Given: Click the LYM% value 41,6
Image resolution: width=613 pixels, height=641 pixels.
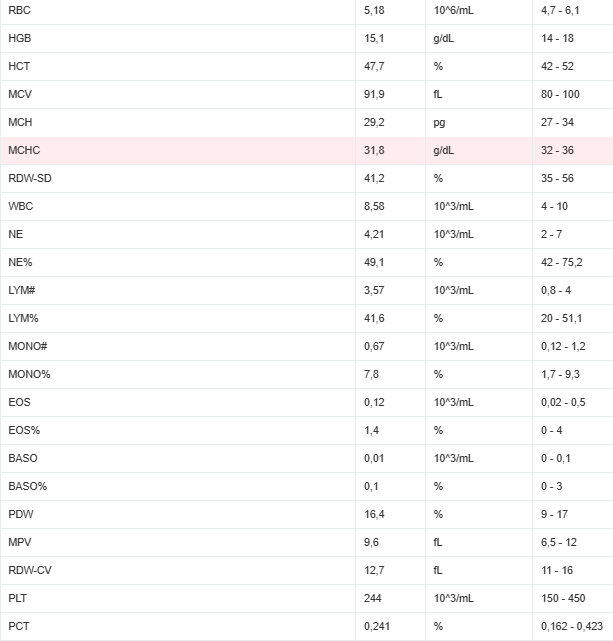Looking at the screenshot, I should (x=374, y=318).
